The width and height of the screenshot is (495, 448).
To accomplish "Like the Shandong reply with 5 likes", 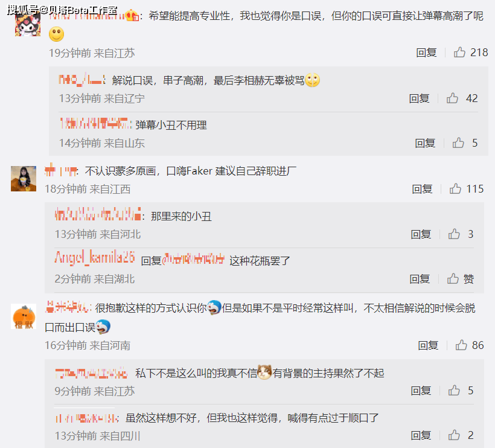I will [x=458, y=142].
